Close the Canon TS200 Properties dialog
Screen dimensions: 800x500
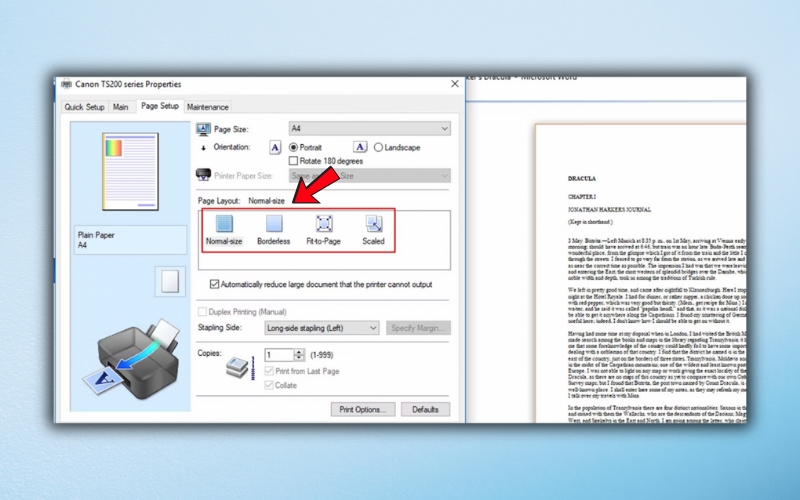click(x=455, y=84)
